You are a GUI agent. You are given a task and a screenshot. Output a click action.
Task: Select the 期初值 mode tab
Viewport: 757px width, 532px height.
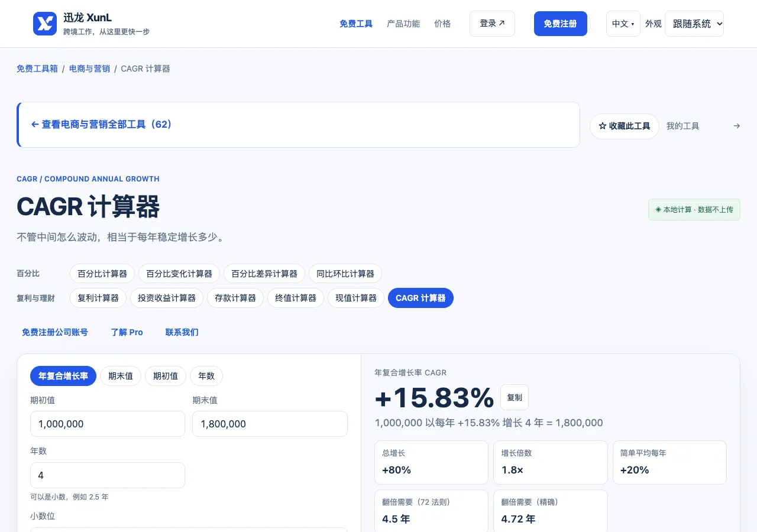coord(166,376)
